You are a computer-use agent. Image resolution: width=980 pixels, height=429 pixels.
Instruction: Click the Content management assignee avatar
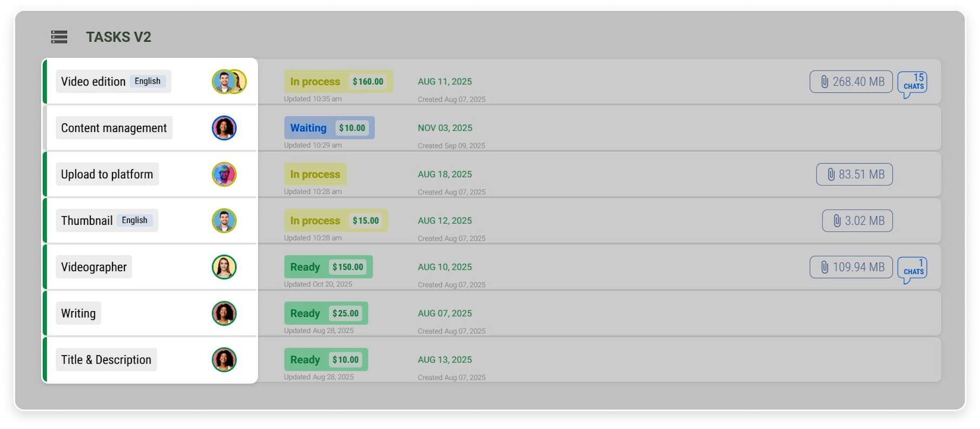pyautogui.click(x=224, y=128)
